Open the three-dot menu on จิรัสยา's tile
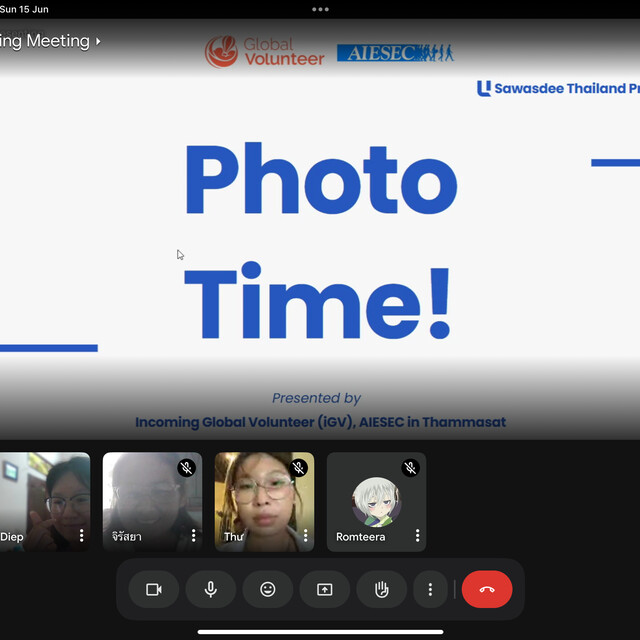The width and height of the screenshot is (640, 640). click(193, 536)
